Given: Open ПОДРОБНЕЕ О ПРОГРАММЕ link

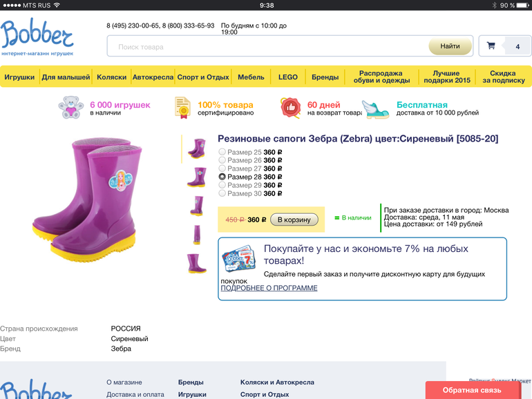Looking at the screenshot, I should (x=269, y=288).
